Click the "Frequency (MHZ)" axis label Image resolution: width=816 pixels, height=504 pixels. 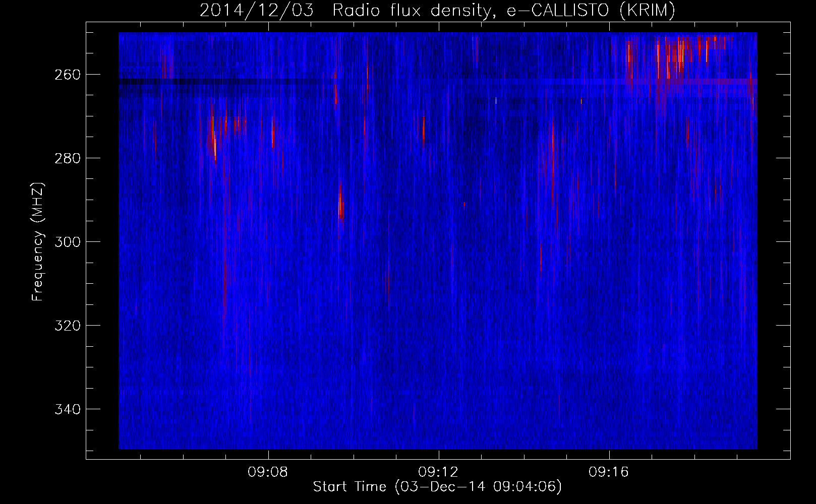pyautogui.click(x=38, y=242)
